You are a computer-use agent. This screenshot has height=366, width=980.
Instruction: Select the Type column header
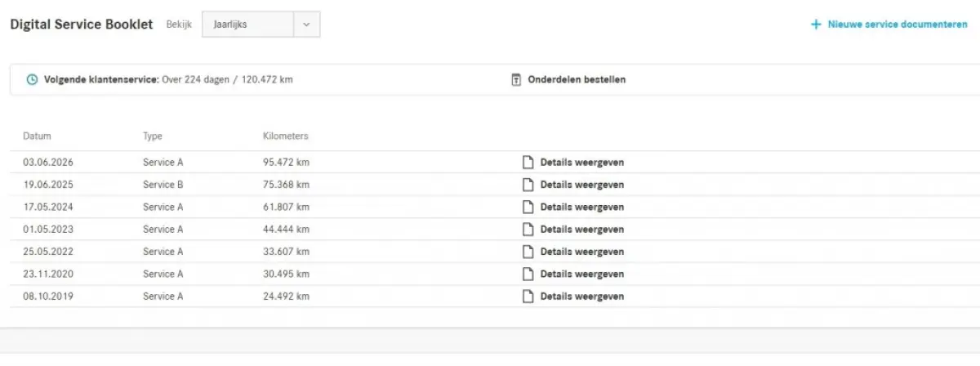point(153,136)
